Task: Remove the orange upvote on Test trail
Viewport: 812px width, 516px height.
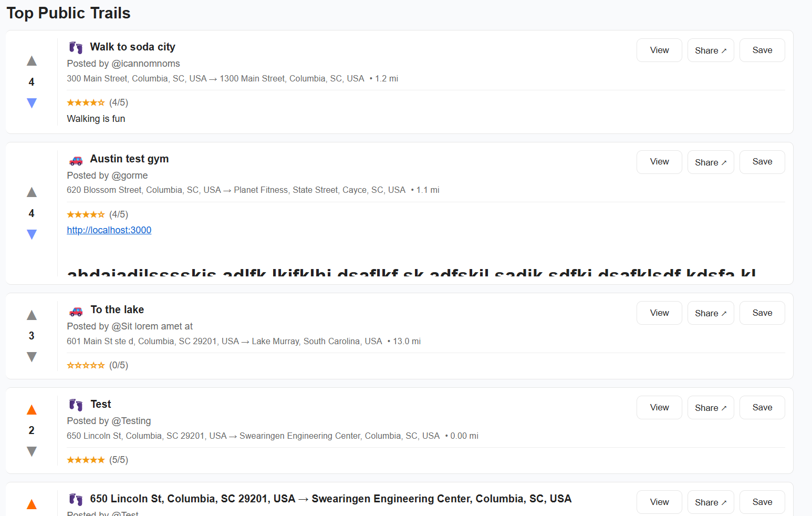Action: click(x=32, y=409)
